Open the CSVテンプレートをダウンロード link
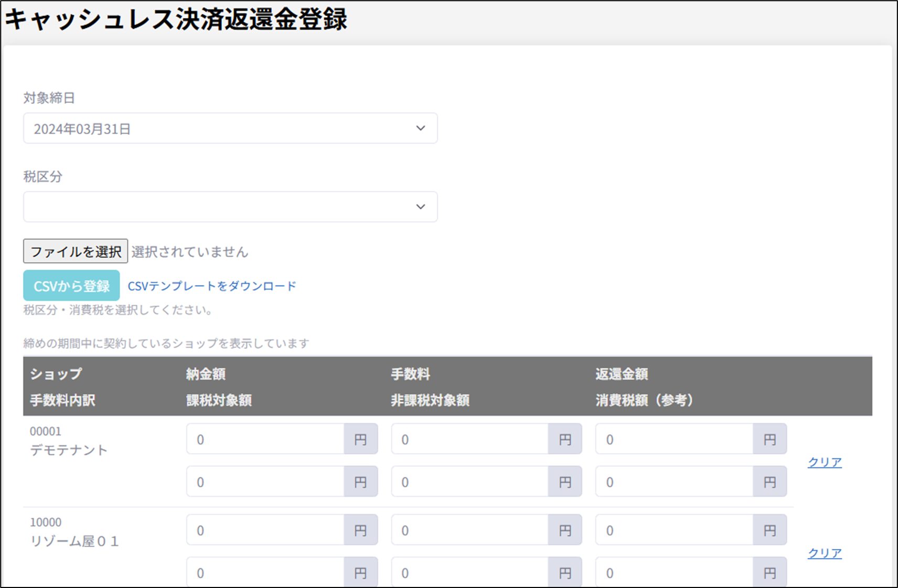Screen dimensions: 898x588 click(x=212, y=286)
